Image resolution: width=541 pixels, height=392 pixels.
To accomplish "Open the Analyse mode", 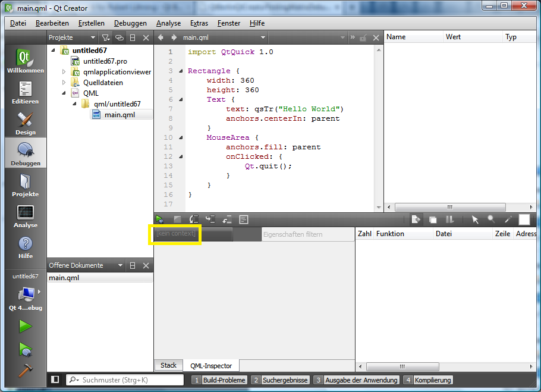I will pyautogui.click(x=26, y=215).
